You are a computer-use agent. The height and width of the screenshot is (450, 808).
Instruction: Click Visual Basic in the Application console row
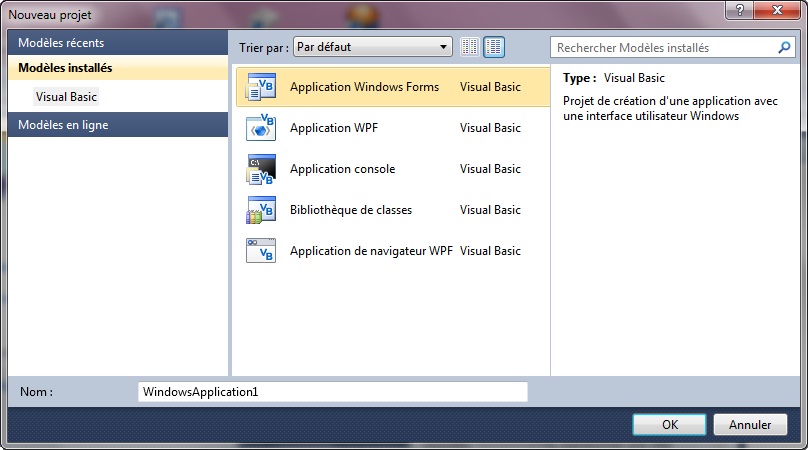pyautogui.click(x=490, y=169)
